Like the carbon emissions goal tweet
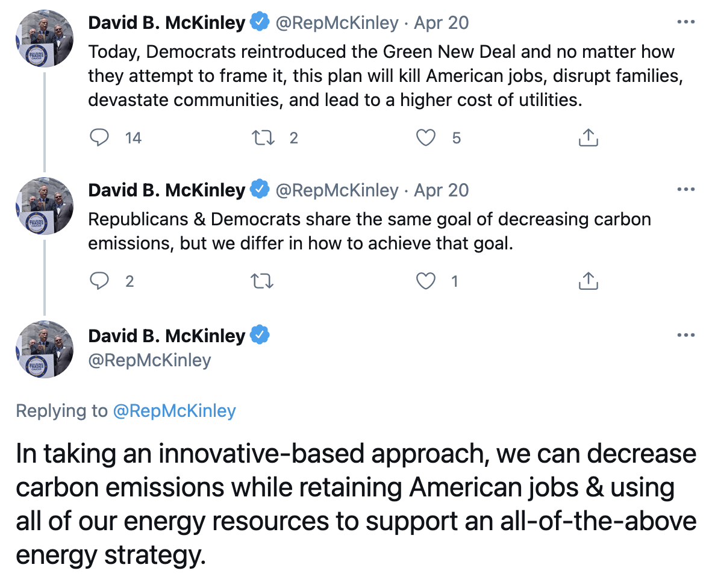Viewport: 712px width, 588px height. (x=426, y=281)
